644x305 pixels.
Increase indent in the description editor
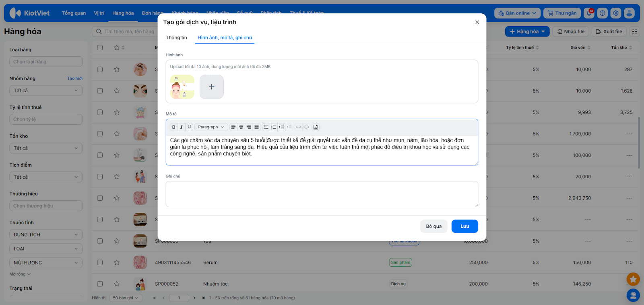281,127
